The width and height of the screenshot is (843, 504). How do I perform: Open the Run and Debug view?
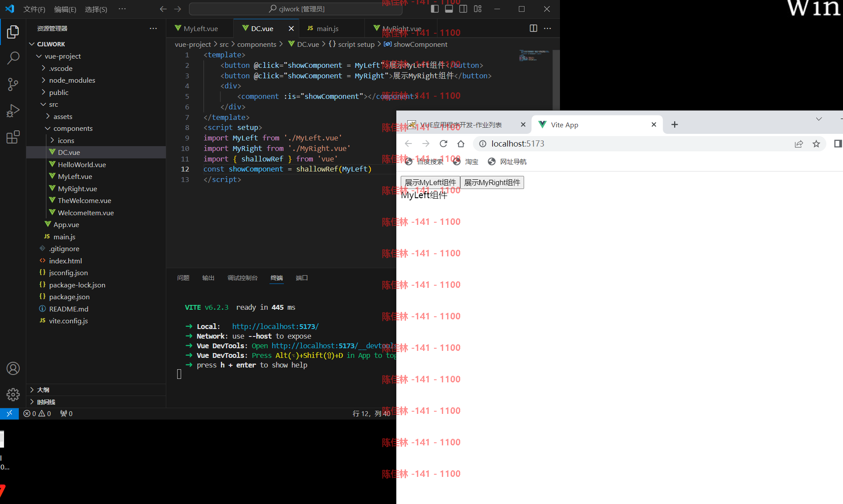pos(13,111)
